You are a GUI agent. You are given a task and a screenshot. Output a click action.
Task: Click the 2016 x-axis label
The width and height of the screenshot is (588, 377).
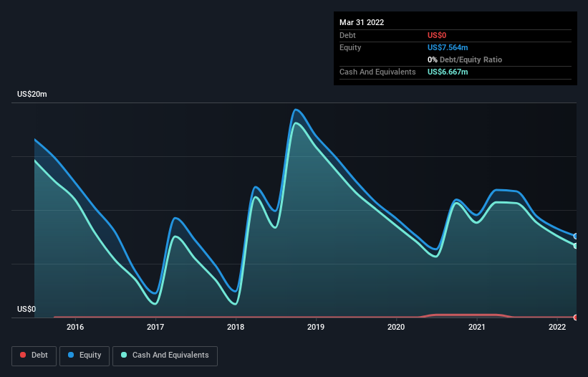[x=75, y=327]
